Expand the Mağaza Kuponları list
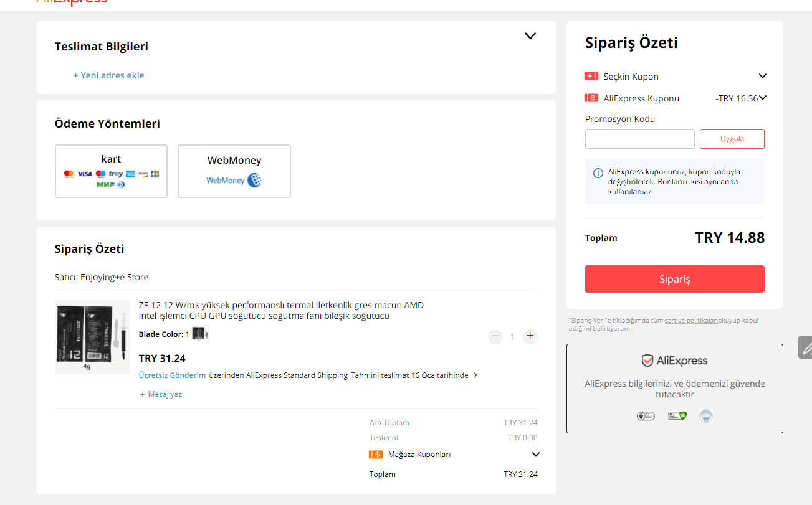This screenshot has height=505, width=812. [535, 455]
